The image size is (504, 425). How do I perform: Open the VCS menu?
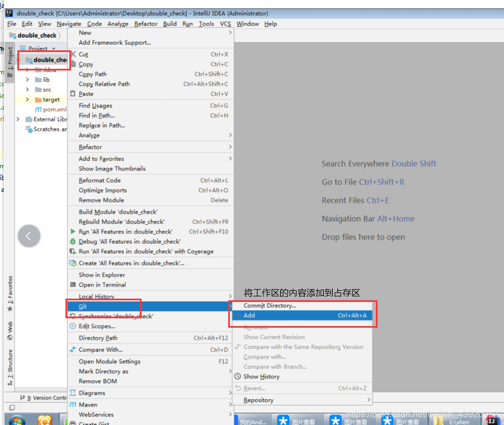tap(225, 24)
